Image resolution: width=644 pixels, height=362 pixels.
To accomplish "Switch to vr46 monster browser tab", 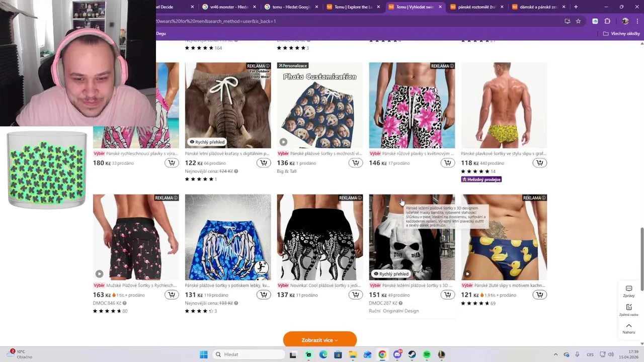I will click(228, 7).
